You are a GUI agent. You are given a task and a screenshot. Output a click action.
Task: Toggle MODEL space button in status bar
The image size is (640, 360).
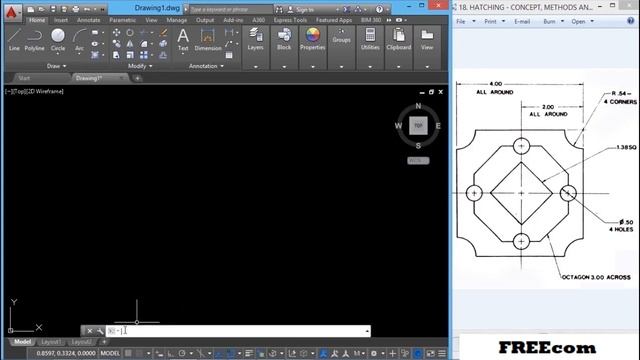coord(110,353)
